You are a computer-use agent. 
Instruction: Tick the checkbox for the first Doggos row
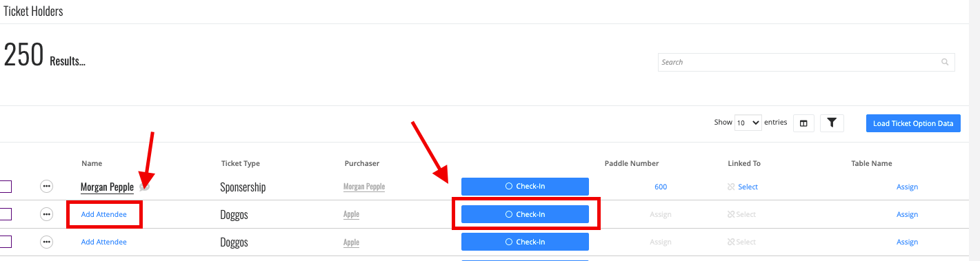point(5,214)
